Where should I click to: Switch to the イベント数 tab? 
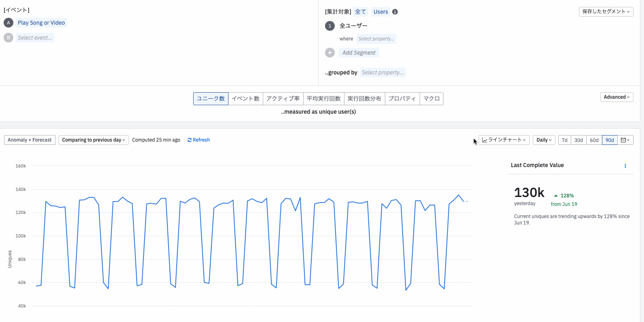(245, 99)
